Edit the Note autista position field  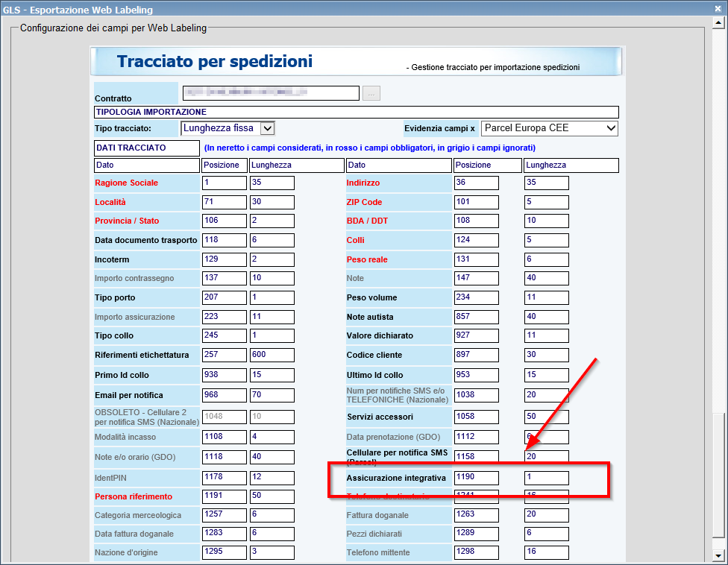pyautogui.click(x=477, y=318)
